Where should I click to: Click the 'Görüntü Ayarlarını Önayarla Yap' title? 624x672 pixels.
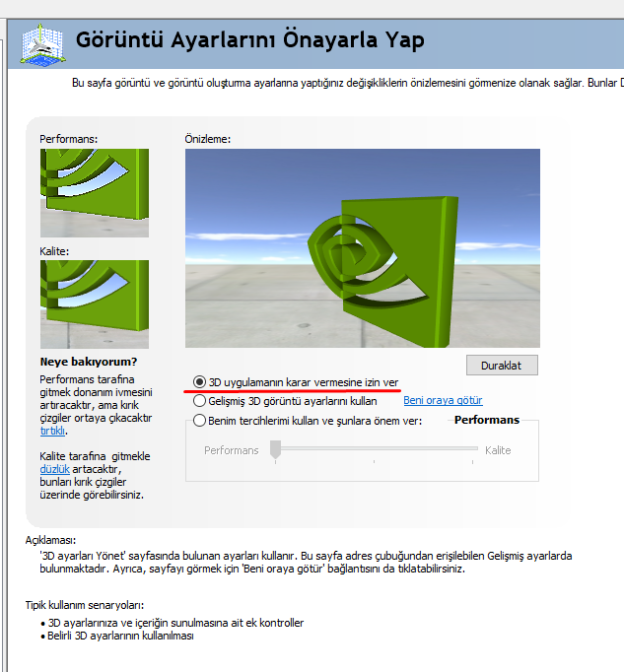point(250,40)
